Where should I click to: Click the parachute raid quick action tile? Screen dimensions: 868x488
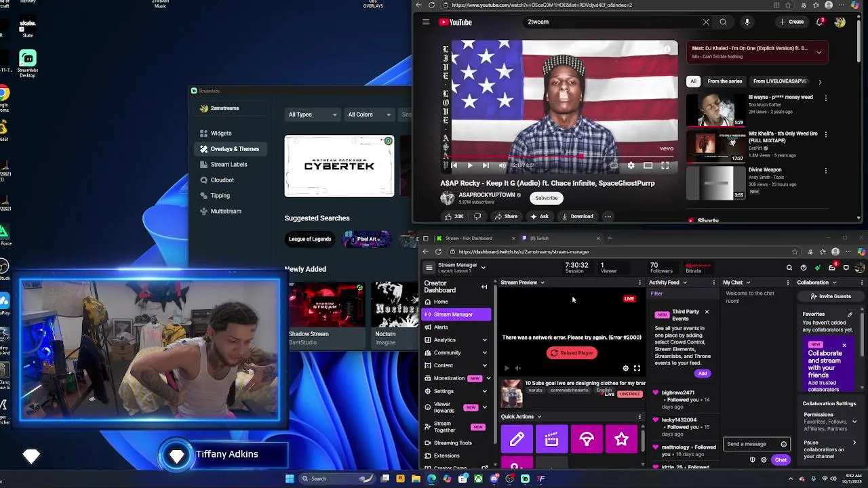(587, 439)
